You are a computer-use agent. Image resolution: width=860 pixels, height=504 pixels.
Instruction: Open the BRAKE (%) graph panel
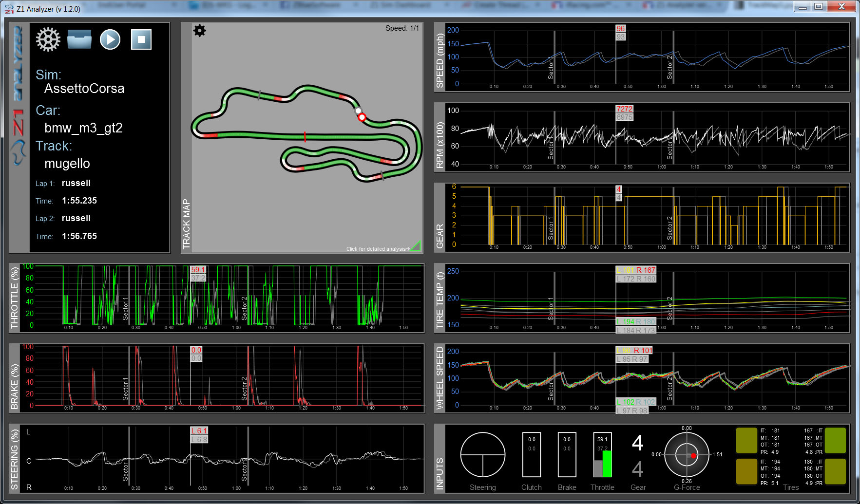217,378
